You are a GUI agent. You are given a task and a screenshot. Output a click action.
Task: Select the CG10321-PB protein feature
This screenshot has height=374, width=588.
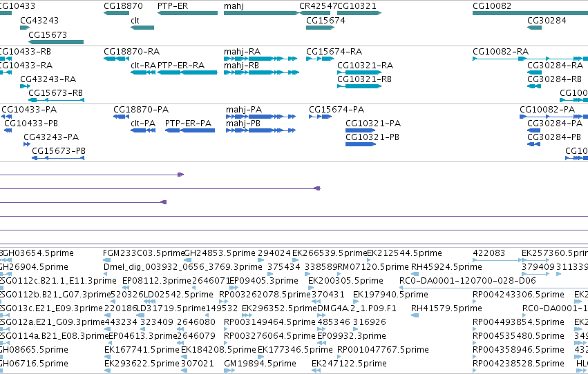click(x=361, y=144)
